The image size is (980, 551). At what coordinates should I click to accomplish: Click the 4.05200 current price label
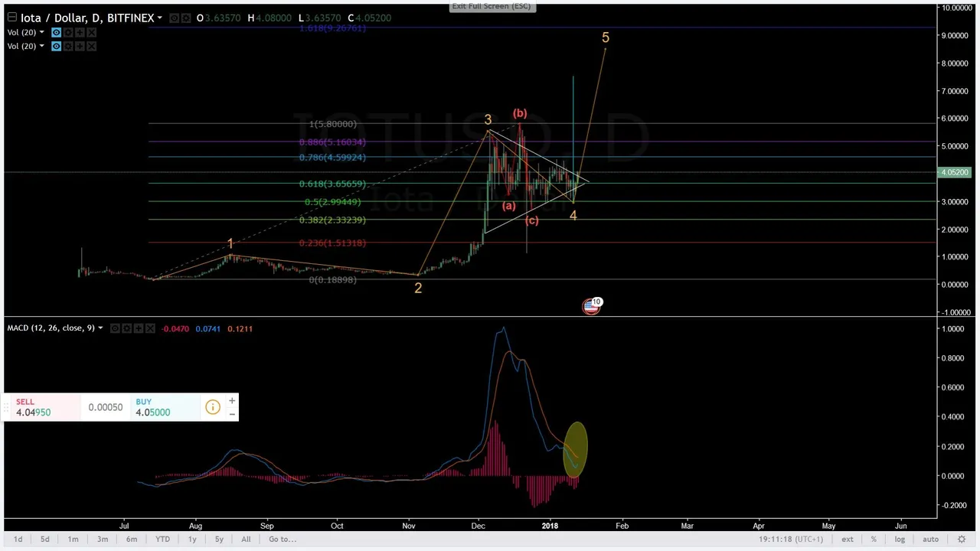(x=955, y=172)
